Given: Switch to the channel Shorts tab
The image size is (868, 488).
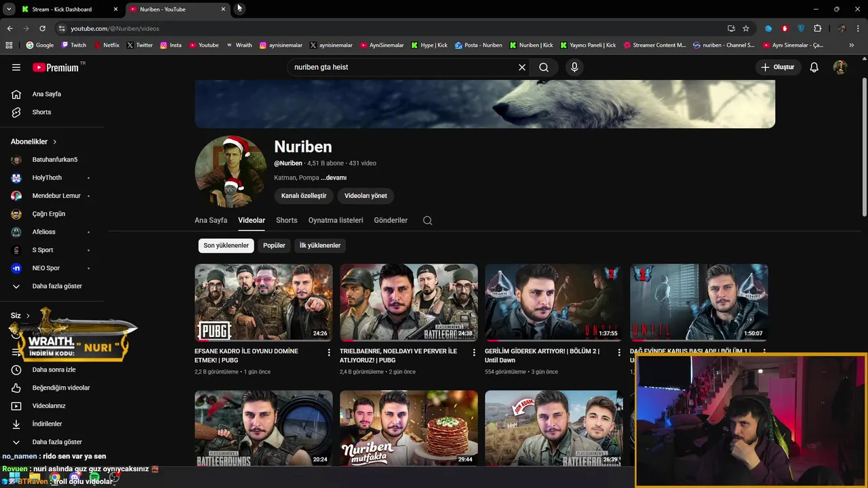Looking at the screenshot, I should coord(287,220).
